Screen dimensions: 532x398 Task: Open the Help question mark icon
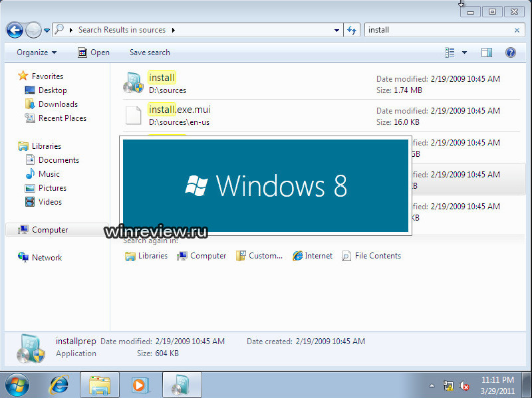[511, 52]
